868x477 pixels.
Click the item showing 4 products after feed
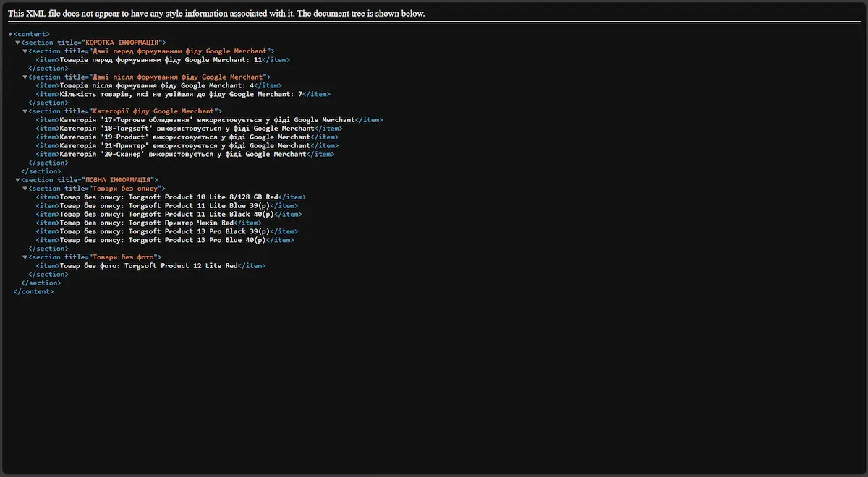157,85
